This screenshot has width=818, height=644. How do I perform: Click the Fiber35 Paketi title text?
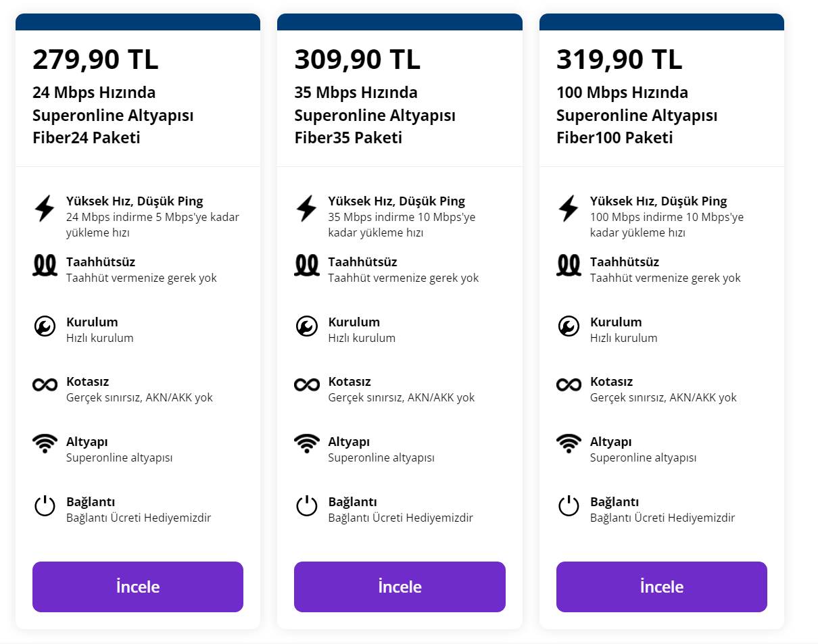pyautogui.click(x=348, y=138)
